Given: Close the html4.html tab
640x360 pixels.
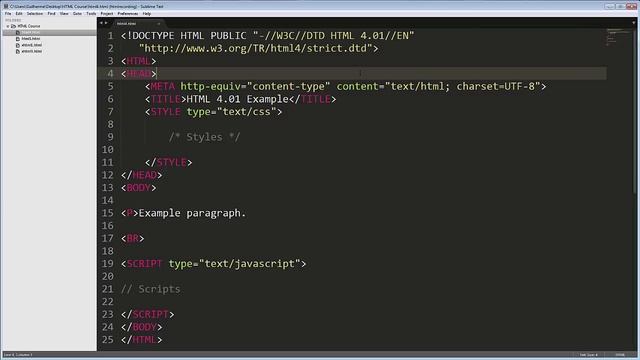Looking at the screenshot, I should pyautogui.click(x=159, y=24).
